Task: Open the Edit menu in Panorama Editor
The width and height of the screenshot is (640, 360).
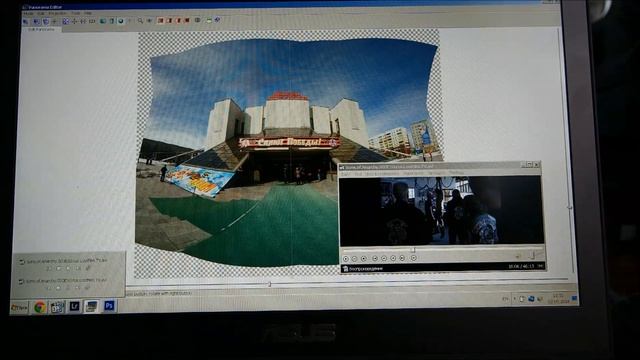Action: click(41, 13)
